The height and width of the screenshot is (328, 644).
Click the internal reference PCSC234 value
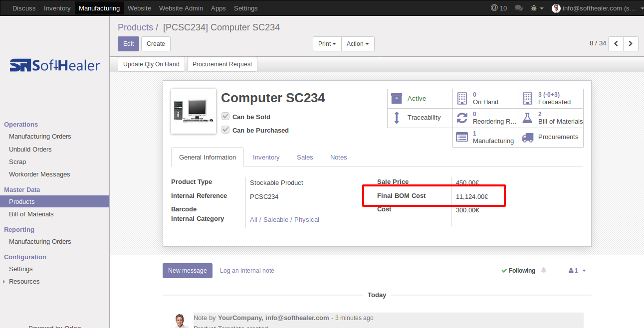[x=264, y=196]
